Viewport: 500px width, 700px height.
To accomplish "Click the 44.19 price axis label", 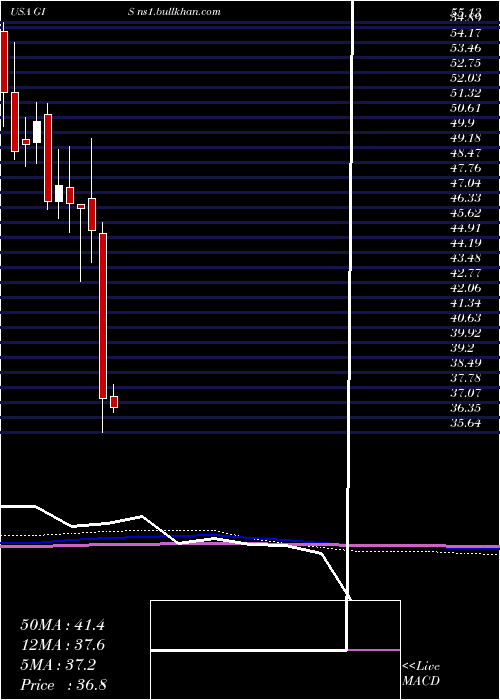I will [x=465, y=243].
